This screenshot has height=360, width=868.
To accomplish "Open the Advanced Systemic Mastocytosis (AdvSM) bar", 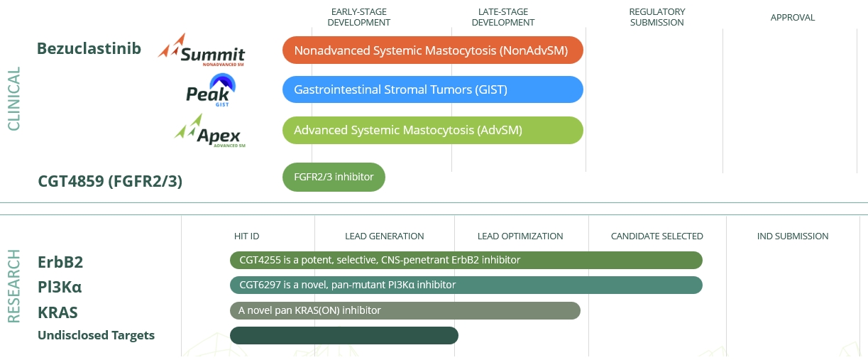I will tap(432, 131).
